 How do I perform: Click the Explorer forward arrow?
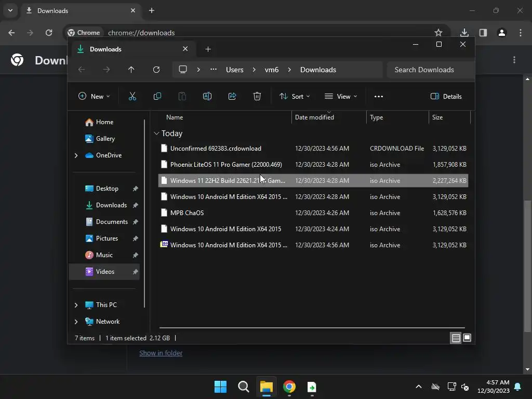tap(107, 70)
